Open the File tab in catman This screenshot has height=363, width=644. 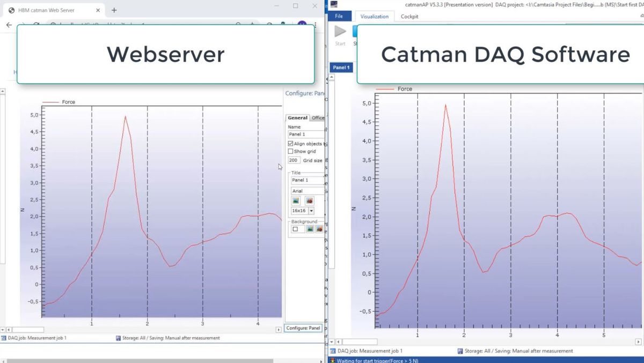(x=339, y=16)
